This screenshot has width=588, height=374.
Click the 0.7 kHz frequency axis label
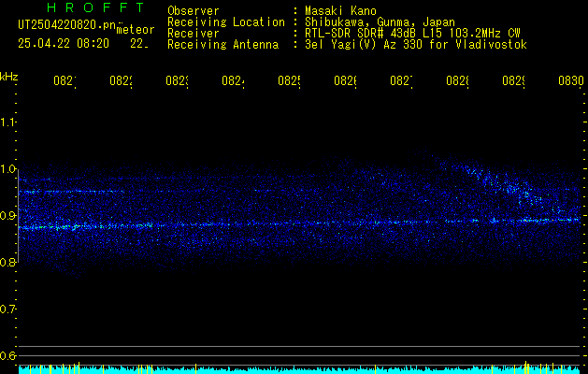pos(7,309)
